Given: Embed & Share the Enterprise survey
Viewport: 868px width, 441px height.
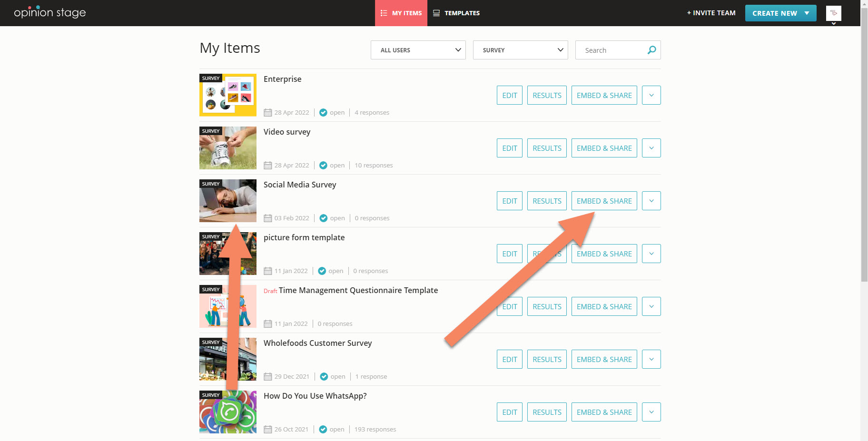Looking at the screenshot, I should tap(604, 95).
